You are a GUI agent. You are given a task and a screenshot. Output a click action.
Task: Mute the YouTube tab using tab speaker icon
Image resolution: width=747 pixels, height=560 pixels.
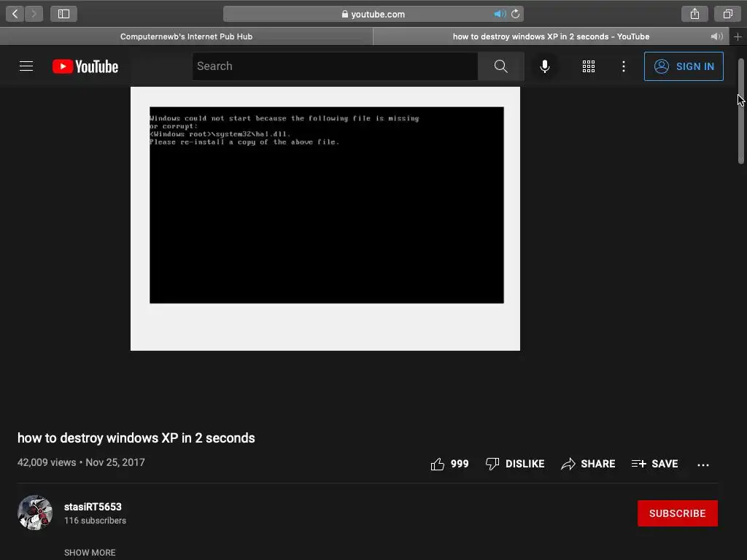click(716, 36)
